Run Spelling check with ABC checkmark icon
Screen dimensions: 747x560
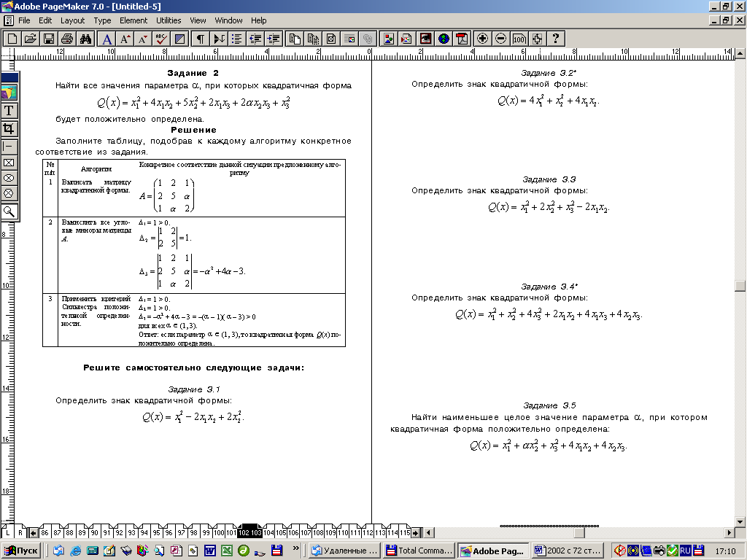[x=161, y=39]
